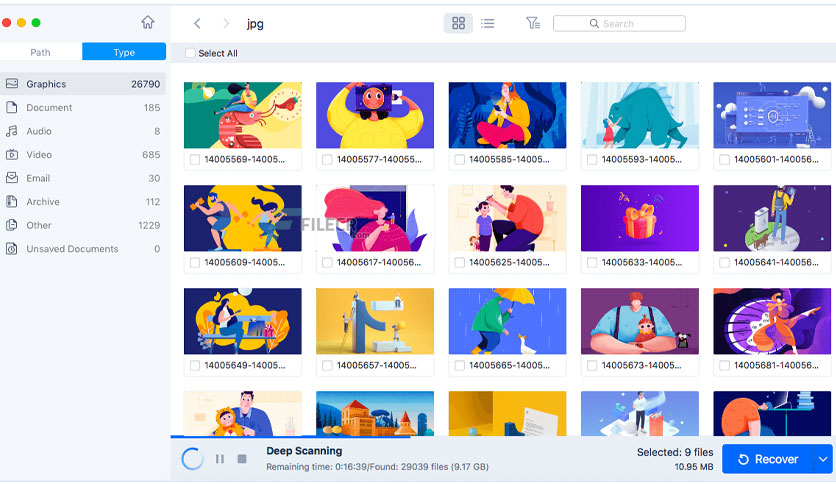Navigate forward with the right arrow

click(226, 23)
